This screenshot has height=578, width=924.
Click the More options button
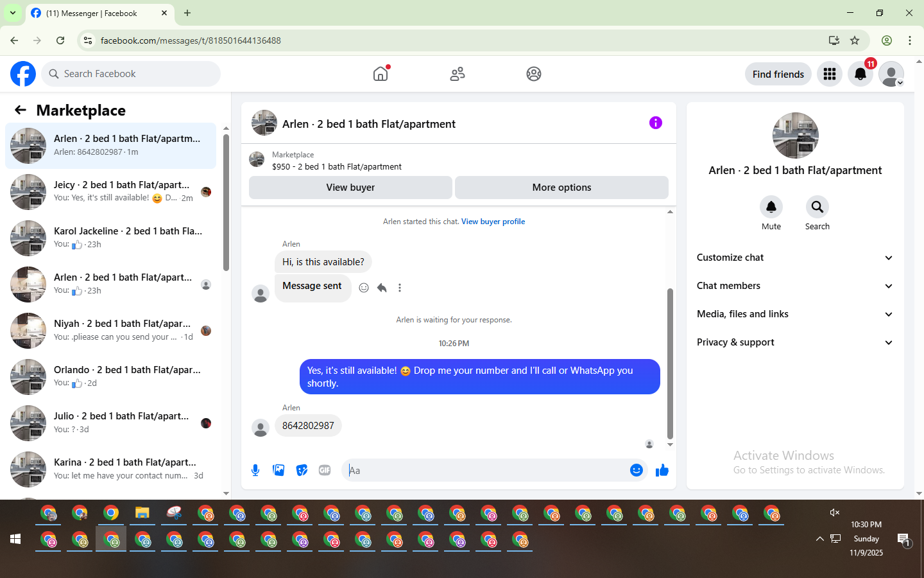(561, 188)
